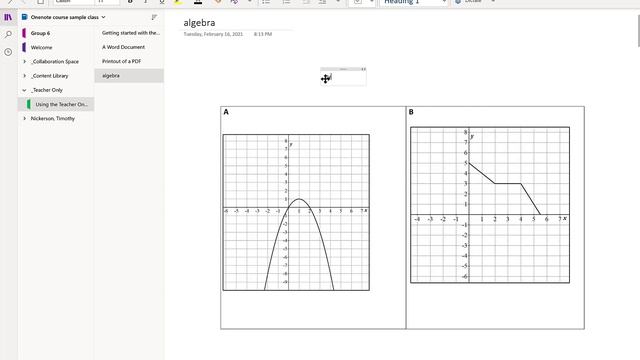Click the vertical page scrollbar
Image resolution: width=640 pixels, height=360 pixels.
(638, 31)
